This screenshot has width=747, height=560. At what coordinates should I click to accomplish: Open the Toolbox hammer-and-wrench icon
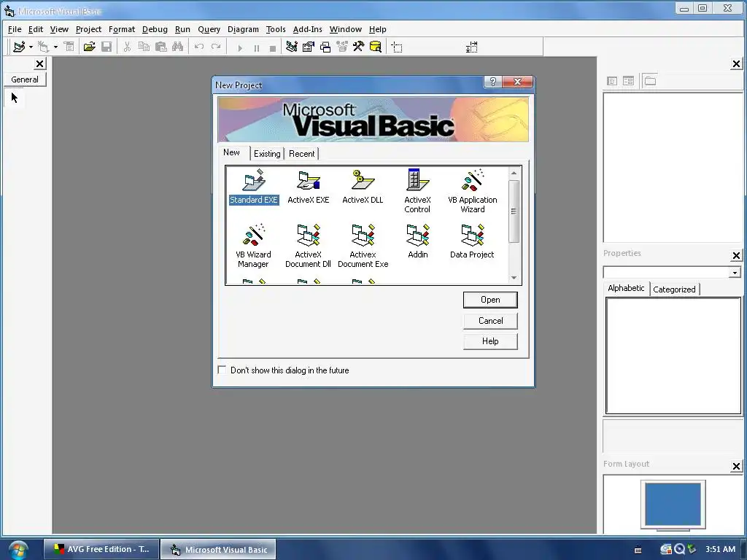(x=359, y=47)
